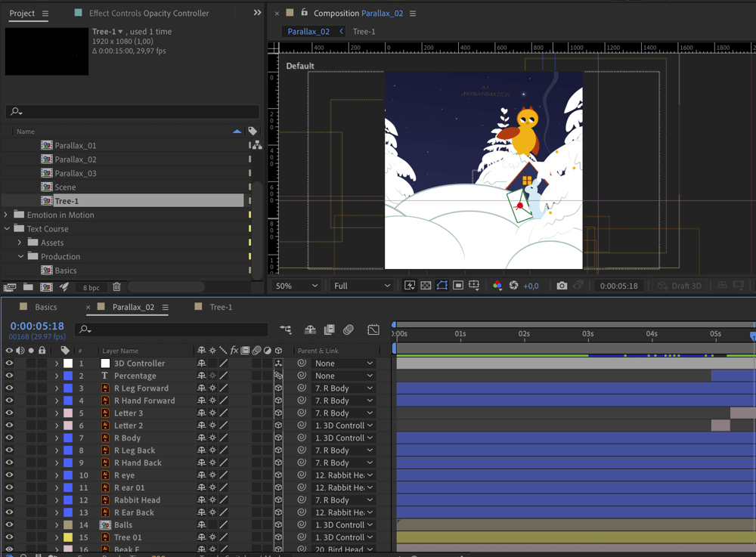Click the timeline current time 0:00:05:18

[37, 326]
